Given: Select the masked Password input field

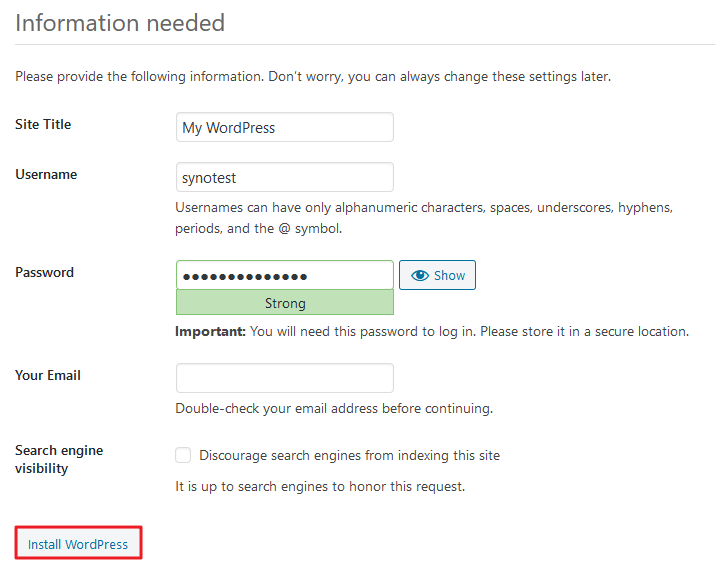Looking at the screenshot, I should [284, 275].
